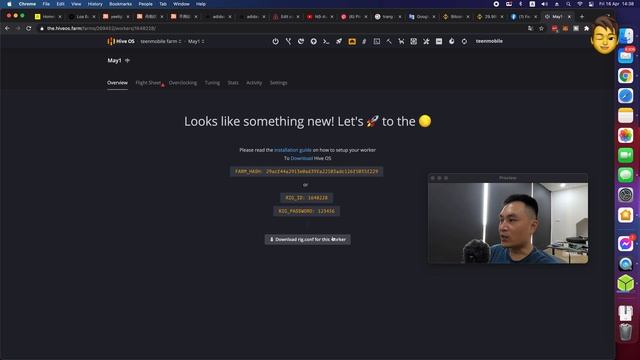This screenshot has height=360, width=640.
Task: Open Mail app in the Dock
Action: click(625, 56)
